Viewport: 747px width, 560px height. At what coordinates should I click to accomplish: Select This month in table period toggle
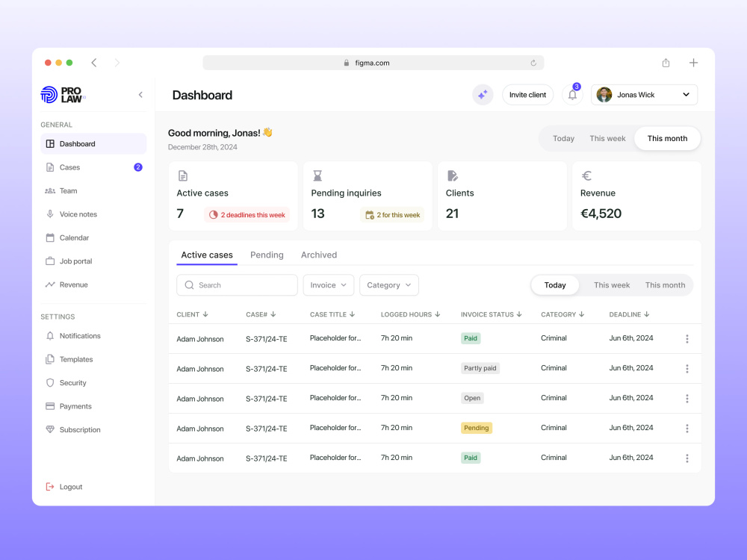665,284
